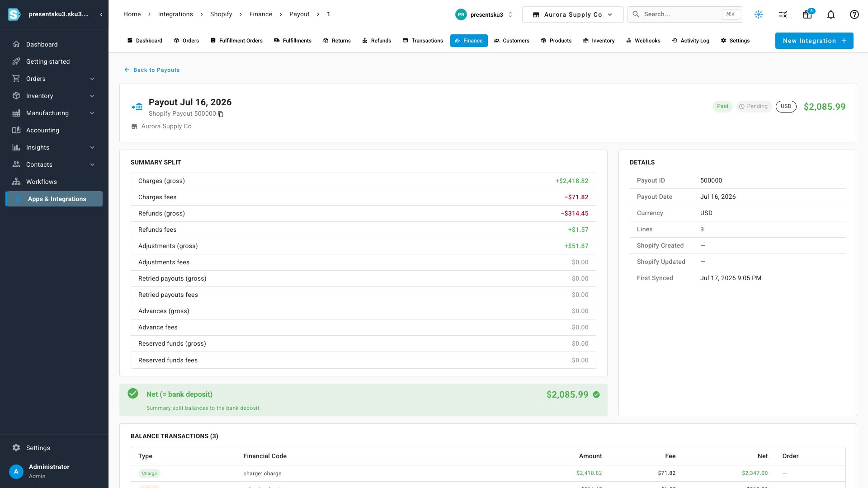Click the Charges fees amount −$71.82
The height and width of the screenshot is (488, 868).
point(576,197)
